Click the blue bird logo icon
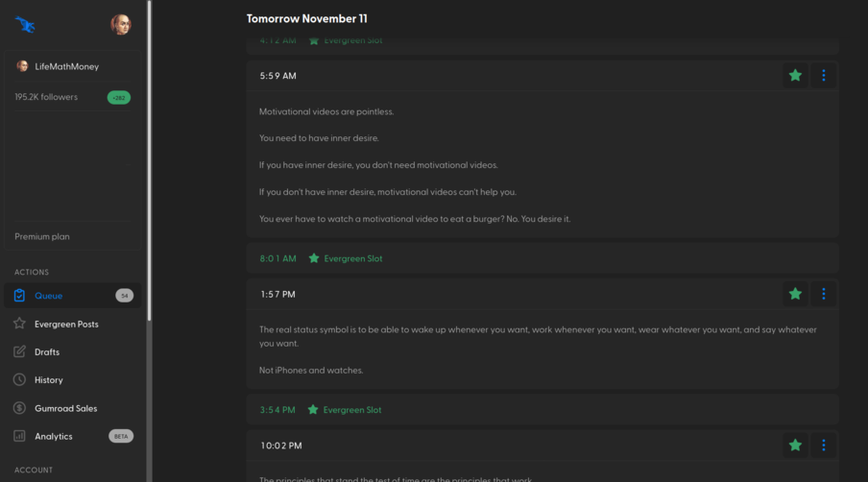The width and height of the screenshot is (868, 482). coord(26,25)
